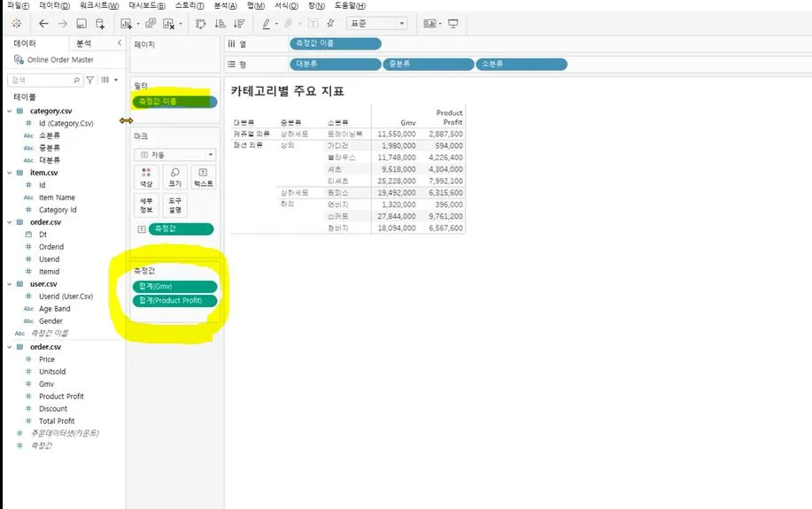Screen dimensions: 812x509
Task: Click the 세부 정보 detail marks button
Action: pos(146,205)
